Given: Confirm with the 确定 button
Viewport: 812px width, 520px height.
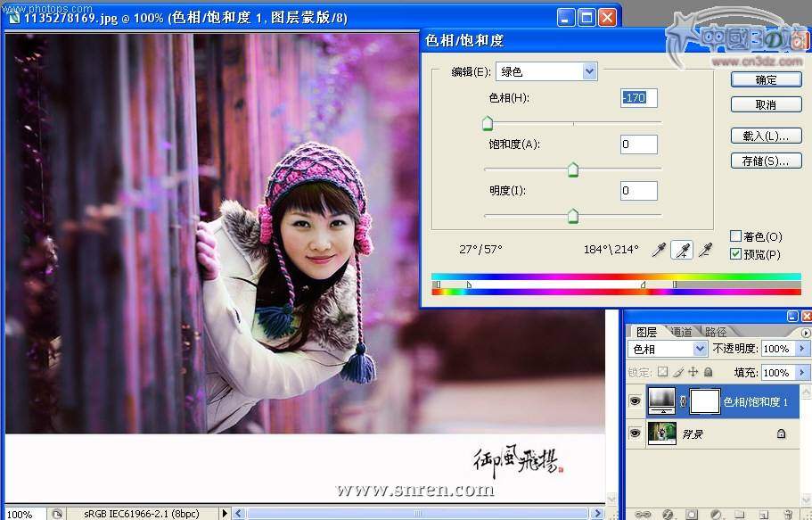Looking at the screenshot, I should click(766, 80).
